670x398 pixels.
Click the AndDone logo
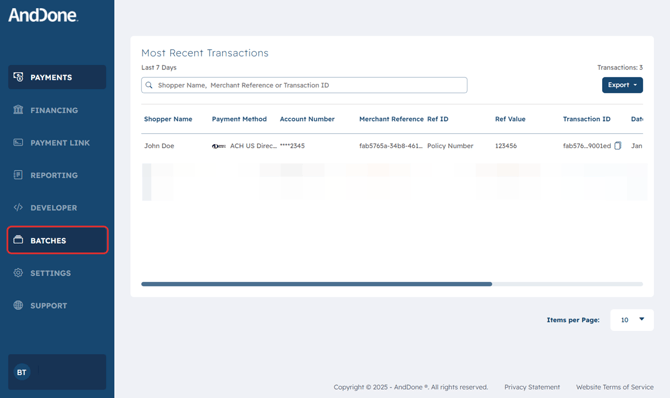[x=43, y=15]
